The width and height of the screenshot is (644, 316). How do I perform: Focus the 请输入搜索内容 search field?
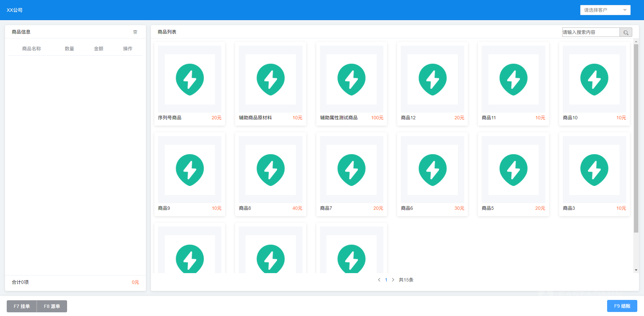pyautogui.click(x=590, y=32)
